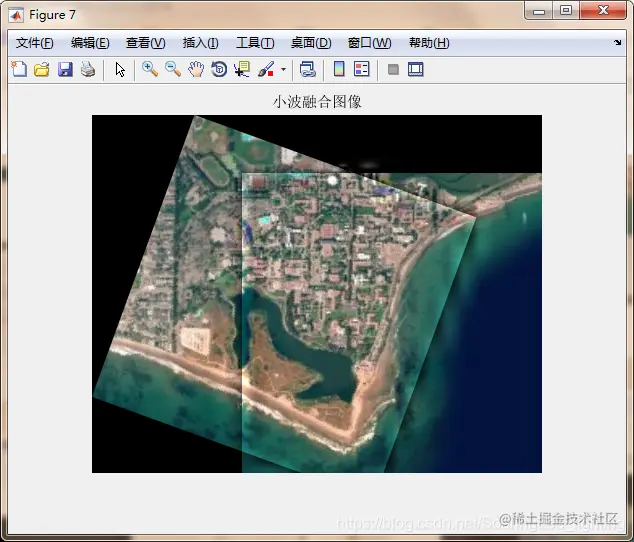Minimize the Figure 7 window
634x542 pixels.
[539, 11]
